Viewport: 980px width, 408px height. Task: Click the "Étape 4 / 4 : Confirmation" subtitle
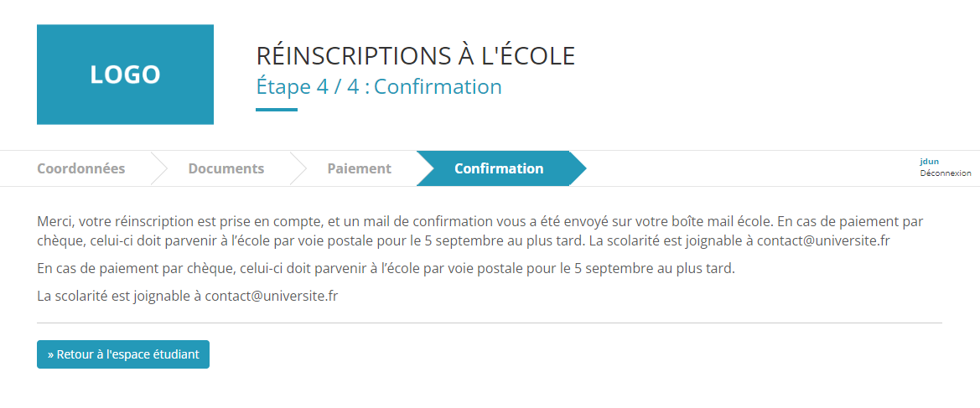pyautogui.click(x=378, y=86)
